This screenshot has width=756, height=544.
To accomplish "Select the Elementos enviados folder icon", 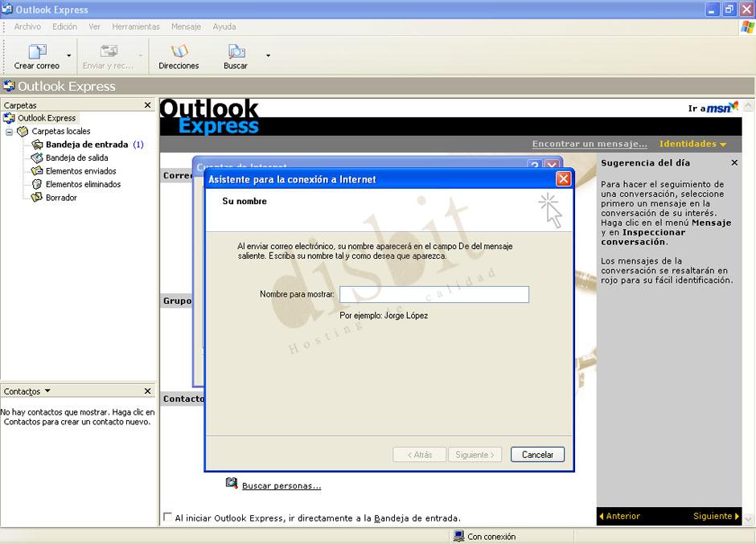I will click(x=39, y=170).
